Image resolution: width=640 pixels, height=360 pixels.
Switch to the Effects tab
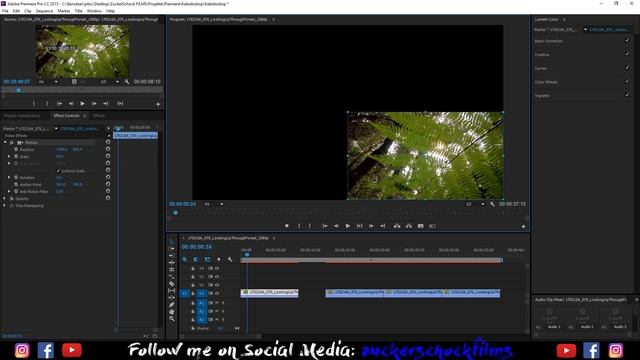pyautogui.click(x=99, y=116)
